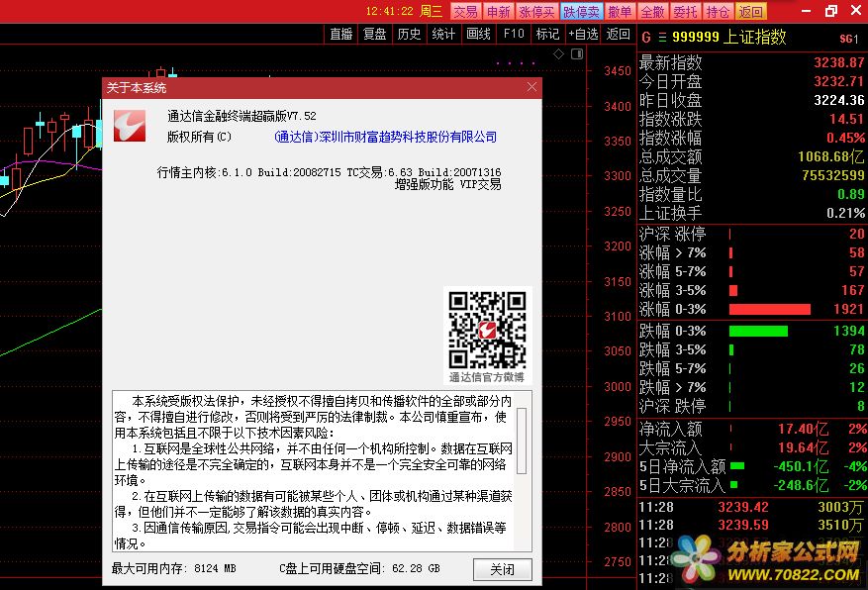
Task: Open the F10 info item
Action: point(514,35)
